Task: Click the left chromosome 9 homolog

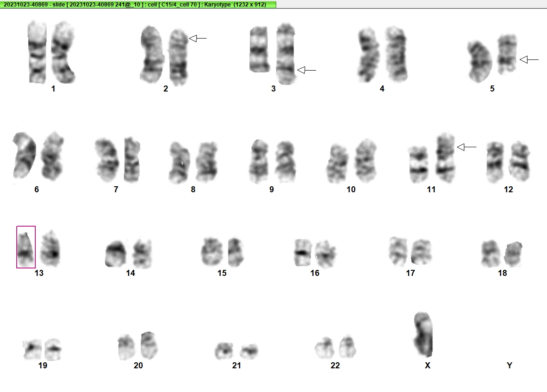Action: (x=259, y=161)
